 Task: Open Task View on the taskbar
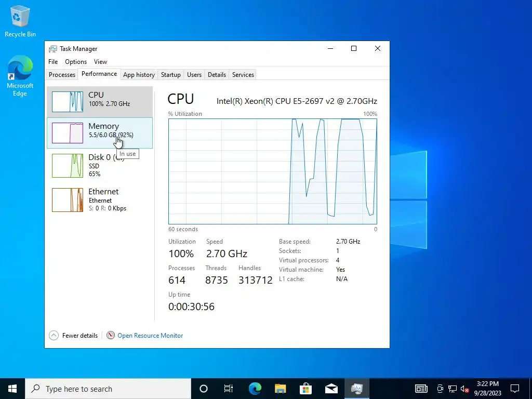click(x=229, y=389)
